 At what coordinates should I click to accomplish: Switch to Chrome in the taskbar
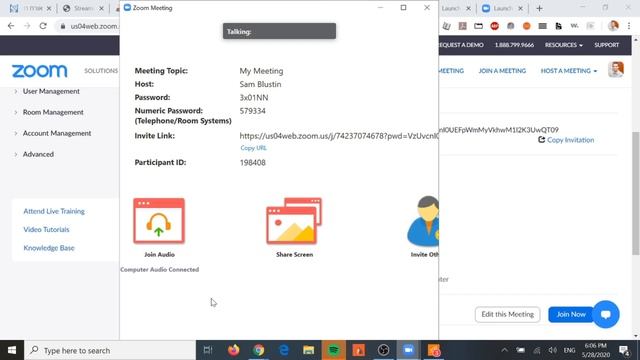[258, 350]
